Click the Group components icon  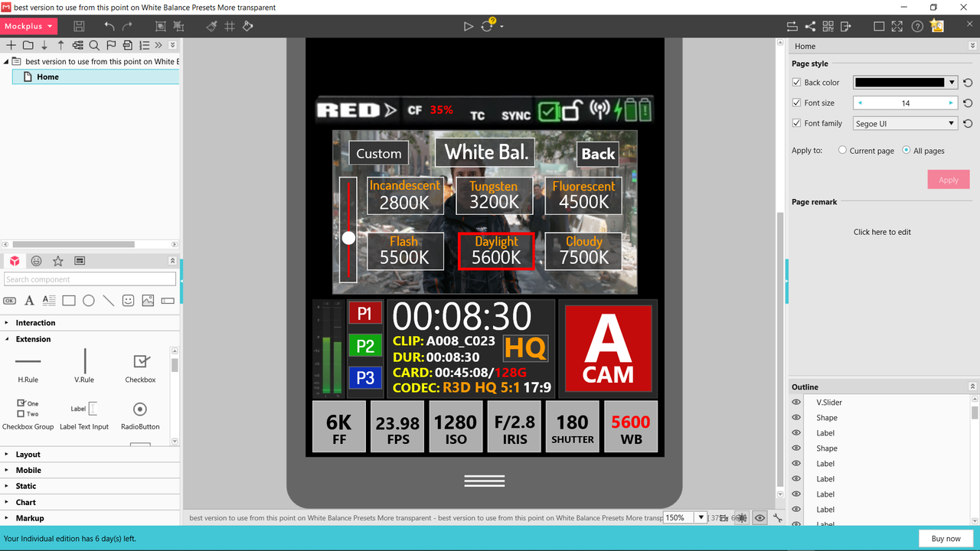pos(160,26)
